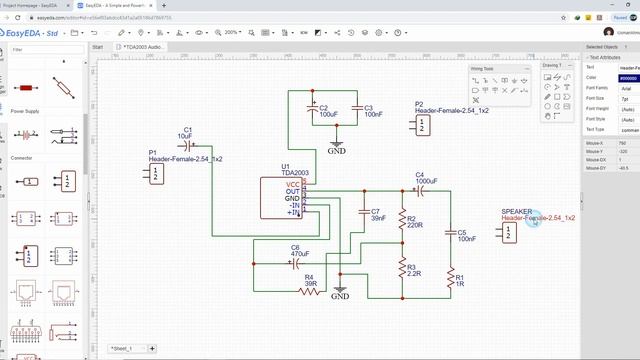Select the Group/Ungroup symbol tool
Image resolution: width=640 pixels, height=360 pixels.
click(476, 100)
